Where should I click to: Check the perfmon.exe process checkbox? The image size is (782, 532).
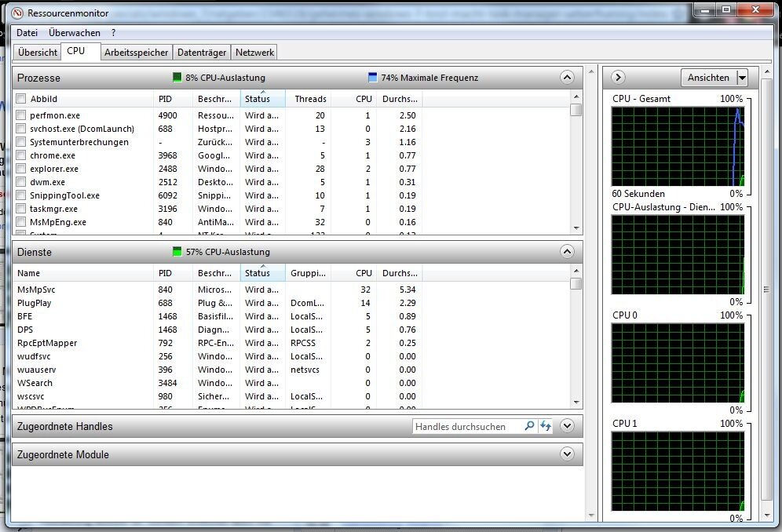20,115
